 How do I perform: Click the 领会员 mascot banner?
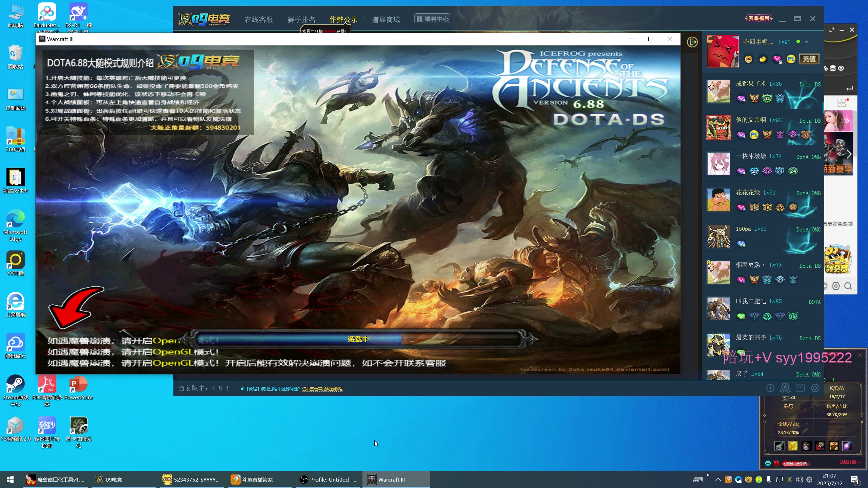838,260
